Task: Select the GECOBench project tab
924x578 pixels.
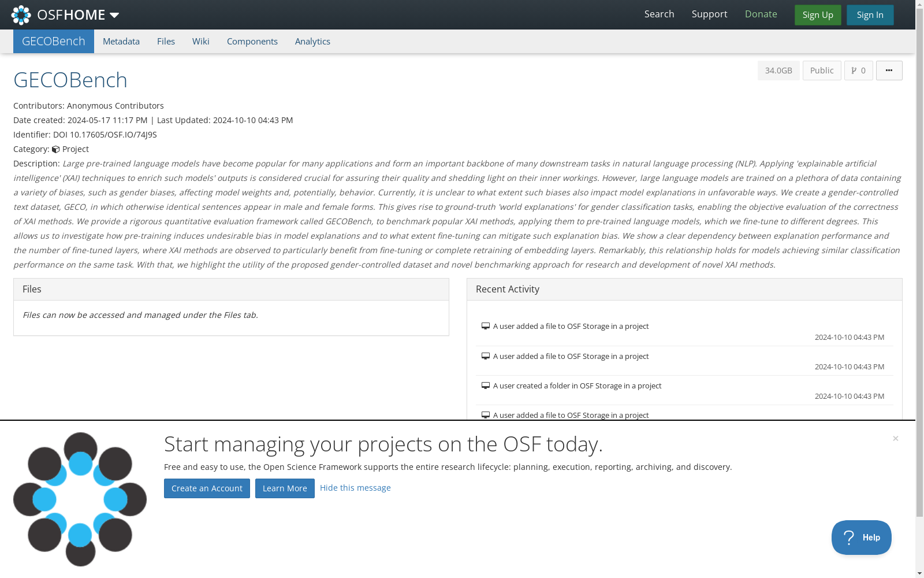Action: pyautogui.click(x=54, y=42)
